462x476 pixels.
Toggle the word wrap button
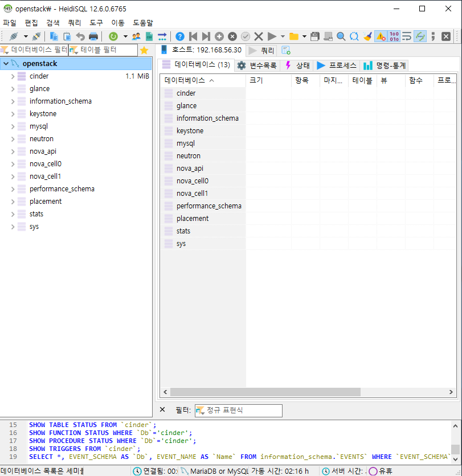pos(407,36)
